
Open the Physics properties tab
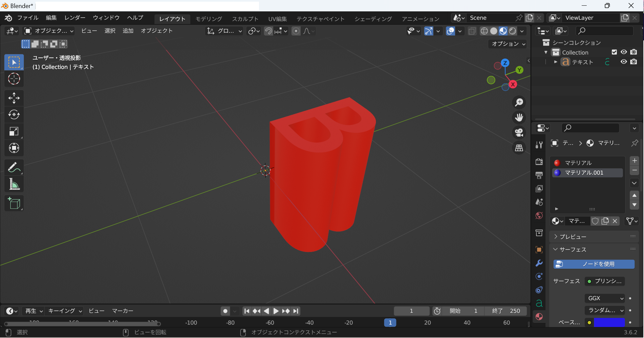click(539, 276)
